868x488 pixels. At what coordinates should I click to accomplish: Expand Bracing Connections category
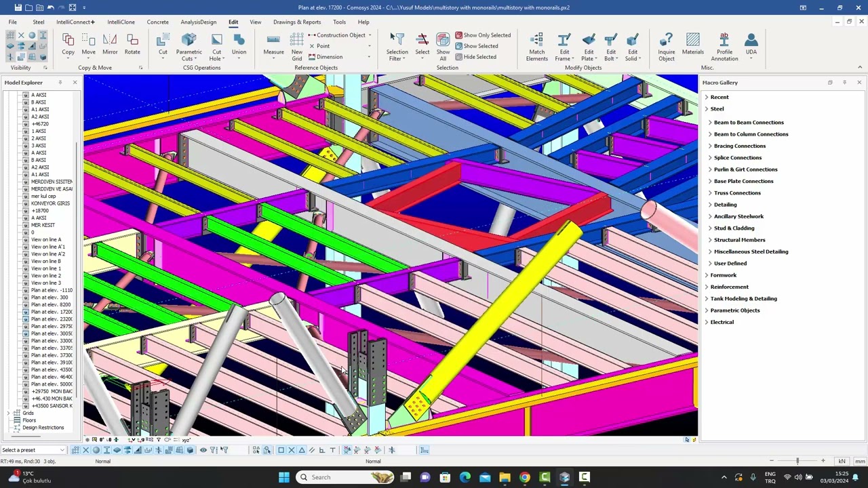710,146
